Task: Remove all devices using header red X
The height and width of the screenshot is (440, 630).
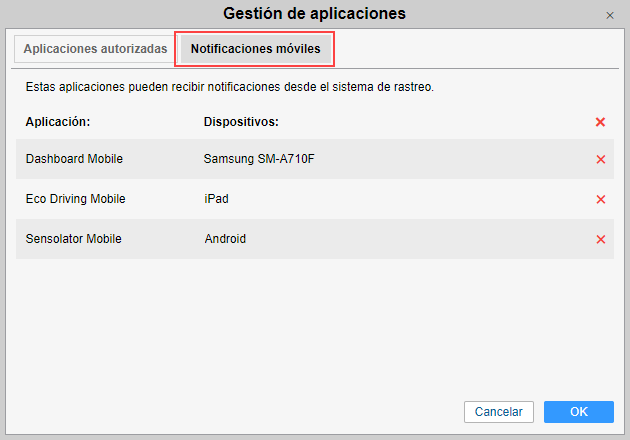Action: 600,122
